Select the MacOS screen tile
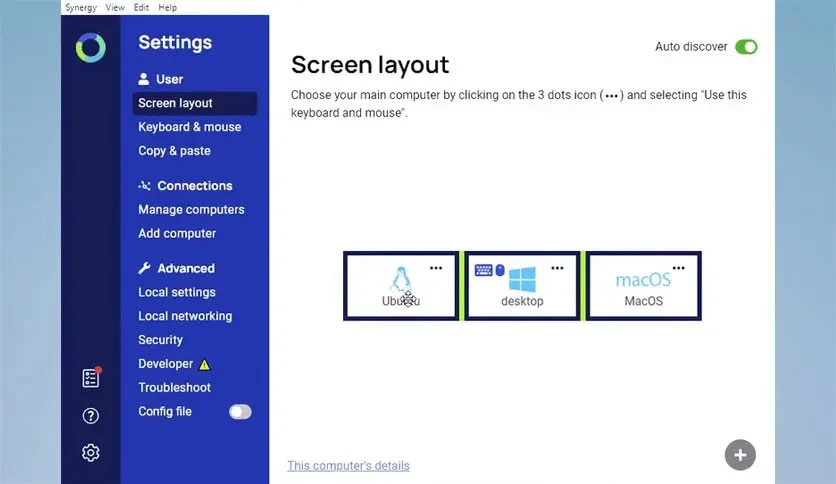Screen dimensions: 836x484 pyautogui.click(x=644, y=286)
